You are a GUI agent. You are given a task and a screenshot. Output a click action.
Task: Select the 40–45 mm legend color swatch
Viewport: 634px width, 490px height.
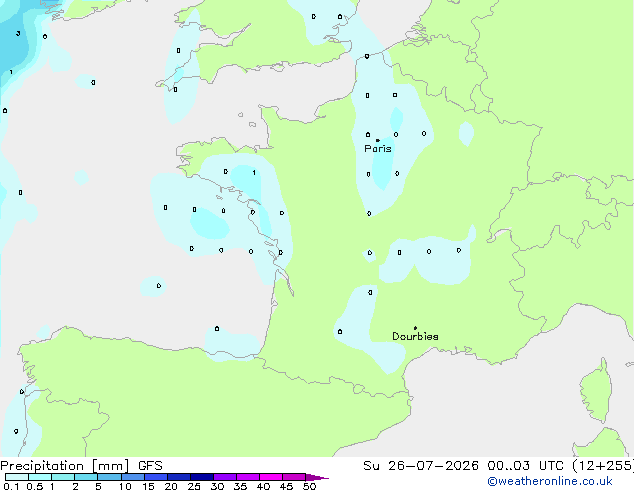point(271,477)
